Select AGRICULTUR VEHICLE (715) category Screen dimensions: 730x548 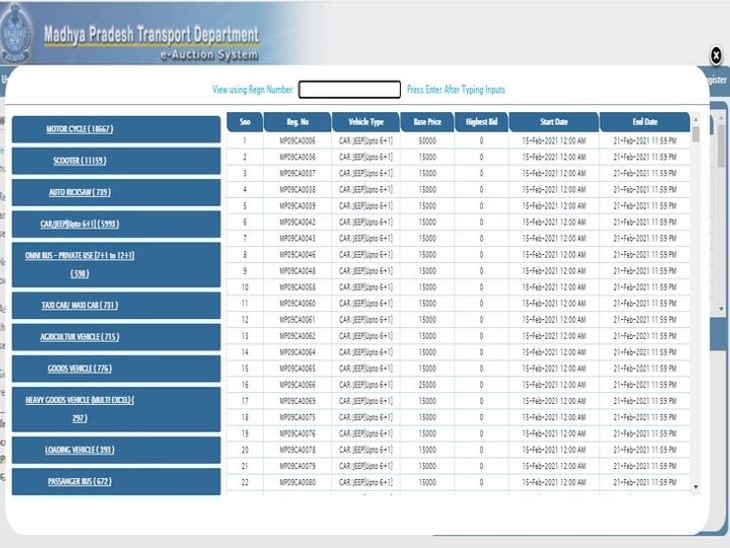(116, 337)
